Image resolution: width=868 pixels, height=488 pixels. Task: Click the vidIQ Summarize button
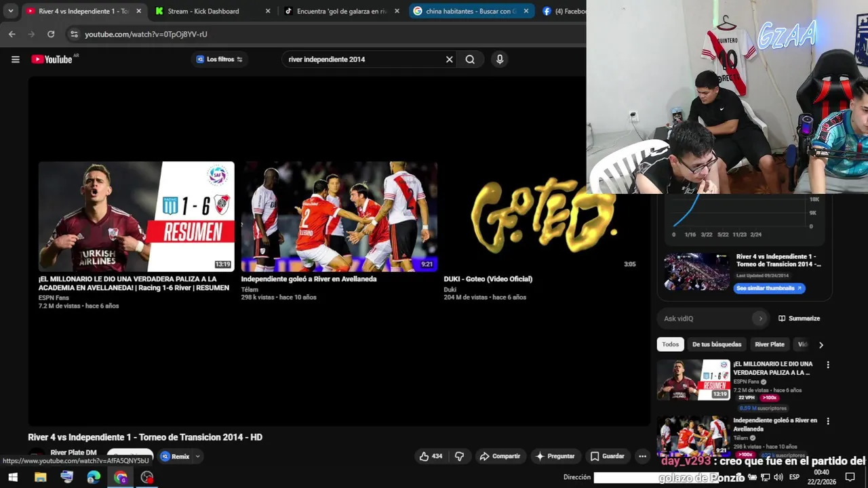(799, 318)
